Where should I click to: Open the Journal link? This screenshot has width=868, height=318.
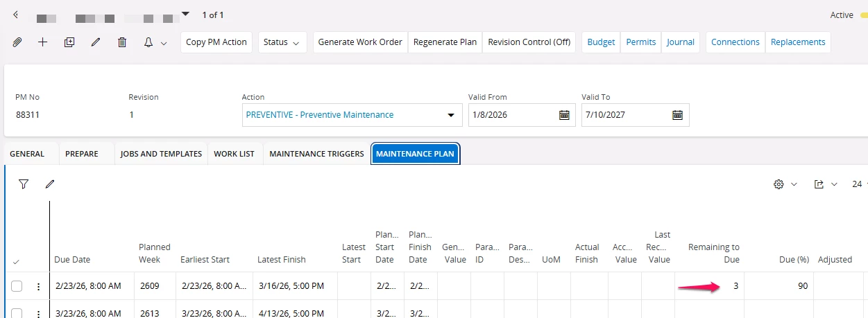pyautogui.click(x=681, y=42)
